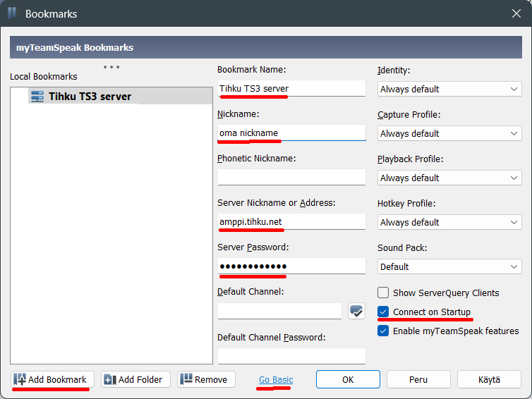532x399 pixels.
Task: Close the Bookmarks dialog window
Action: (516, 13)
